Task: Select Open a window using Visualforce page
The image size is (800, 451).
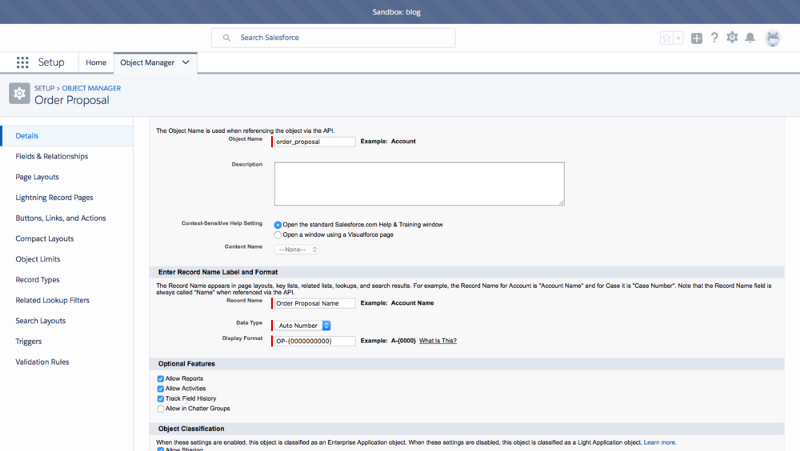Action: click(278, 235)
